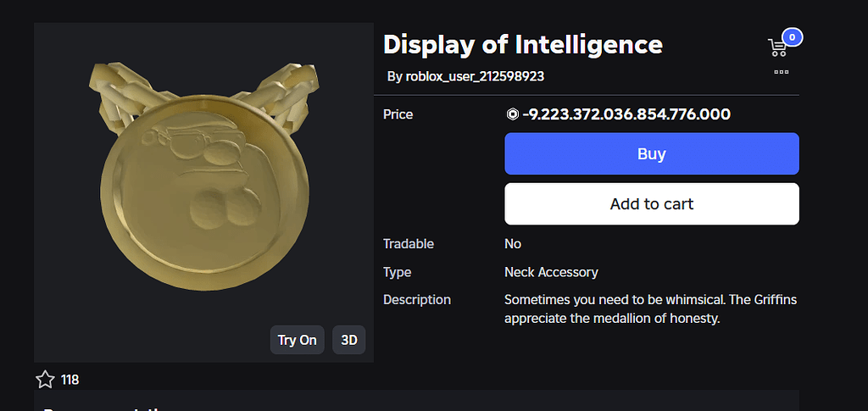Click the 118 favorites count

point(70,380)
